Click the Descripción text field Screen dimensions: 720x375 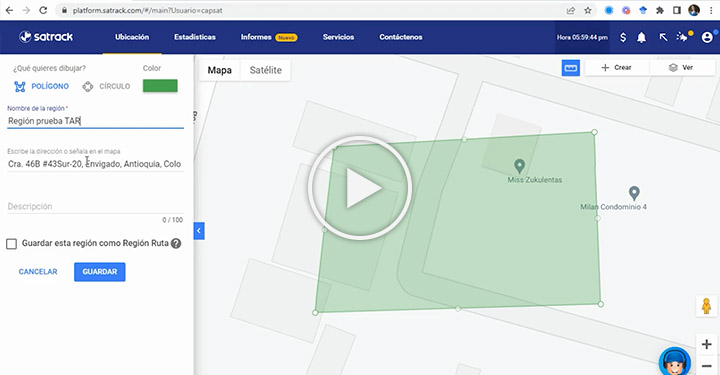pyautogui.click(x=96, y=207)
